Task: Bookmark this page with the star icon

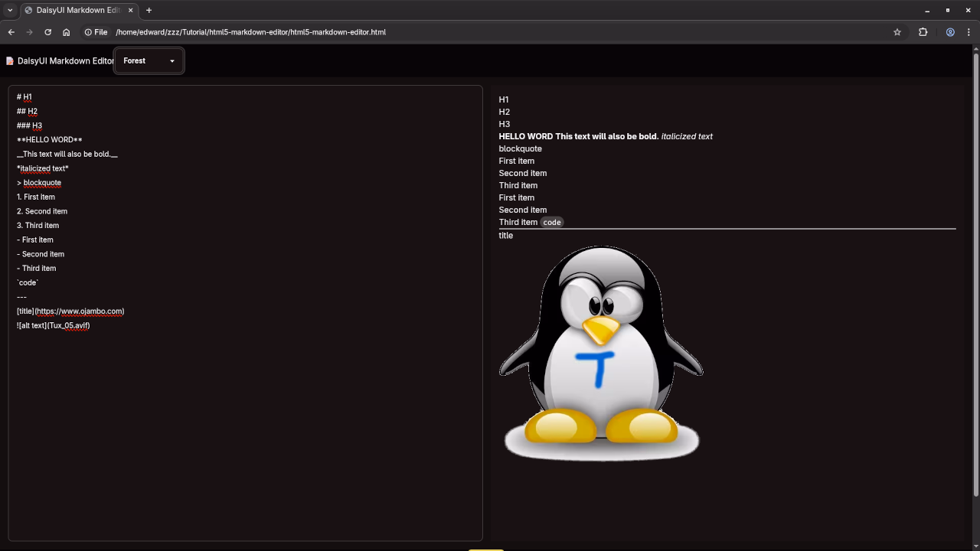Action: [897, 32]
